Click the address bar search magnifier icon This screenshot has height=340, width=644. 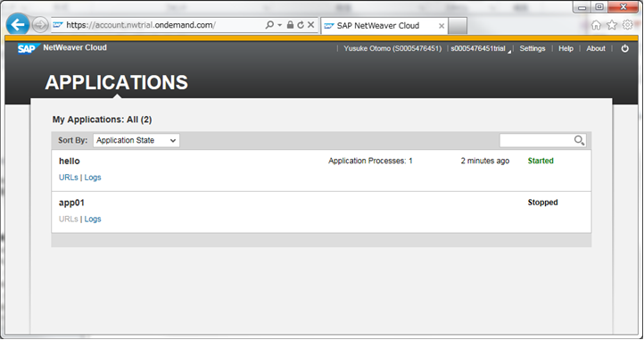point(269,25)
